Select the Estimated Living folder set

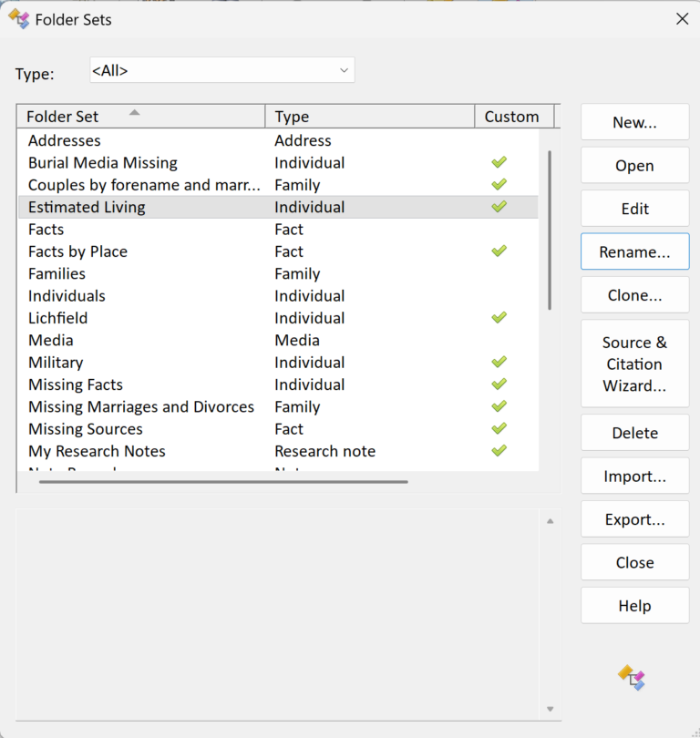click(x=278, y=207)
